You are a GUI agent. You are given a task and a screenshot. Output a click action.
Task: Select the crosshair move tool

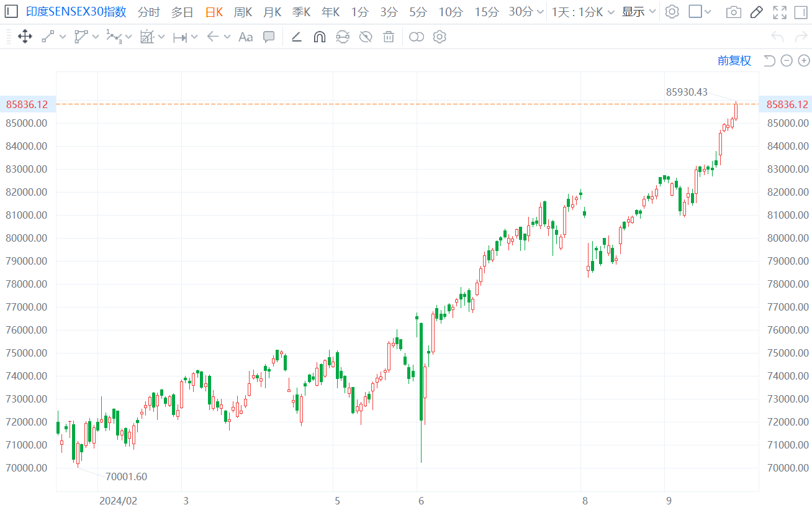click(x=25, y=37)
